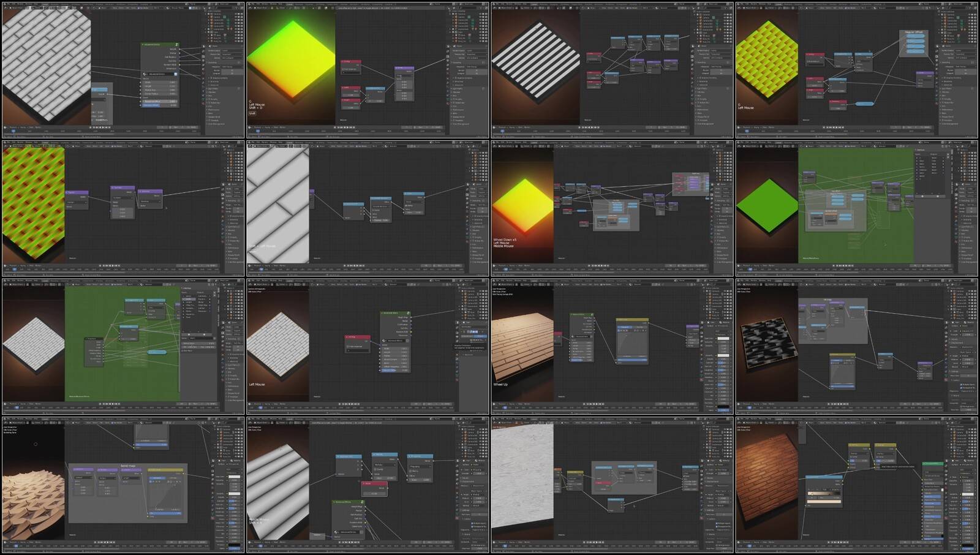Screen dimensions: 980x555
Task: Select the green Advanced Bricks node header in the grey wavy stripes screenshot
Action: [x=348, y=502]
